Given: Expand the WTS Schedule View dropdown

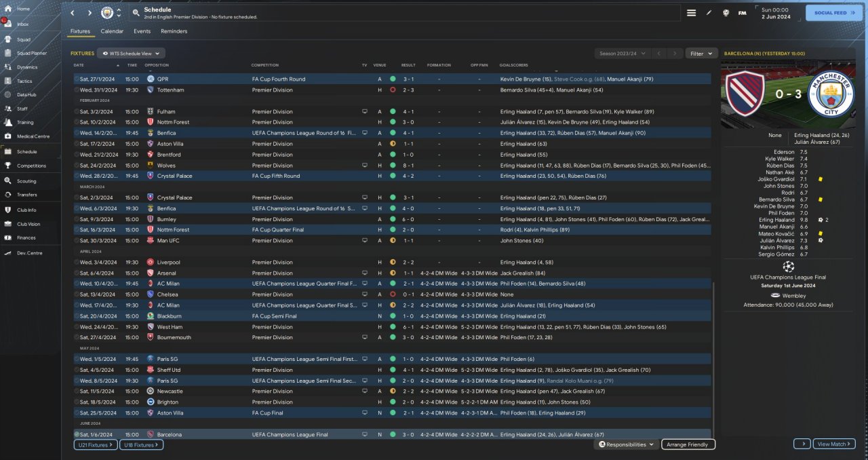Looking at the screenshot, I should click(x=131, y=53).
